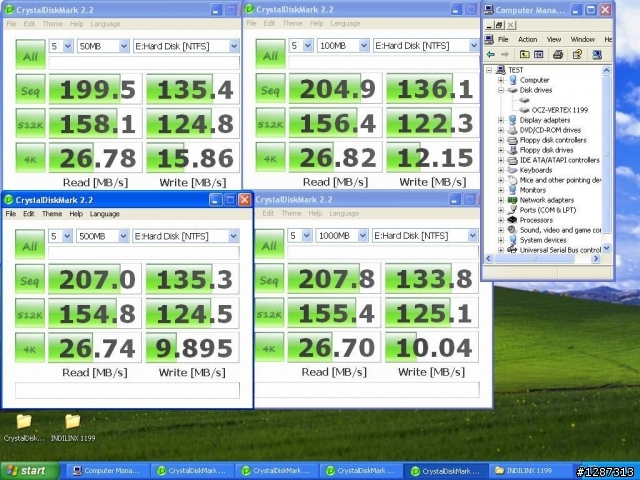This screenshot has width=640, height=480.
Task: Click the Windows Start button
Action: point(29,471)
